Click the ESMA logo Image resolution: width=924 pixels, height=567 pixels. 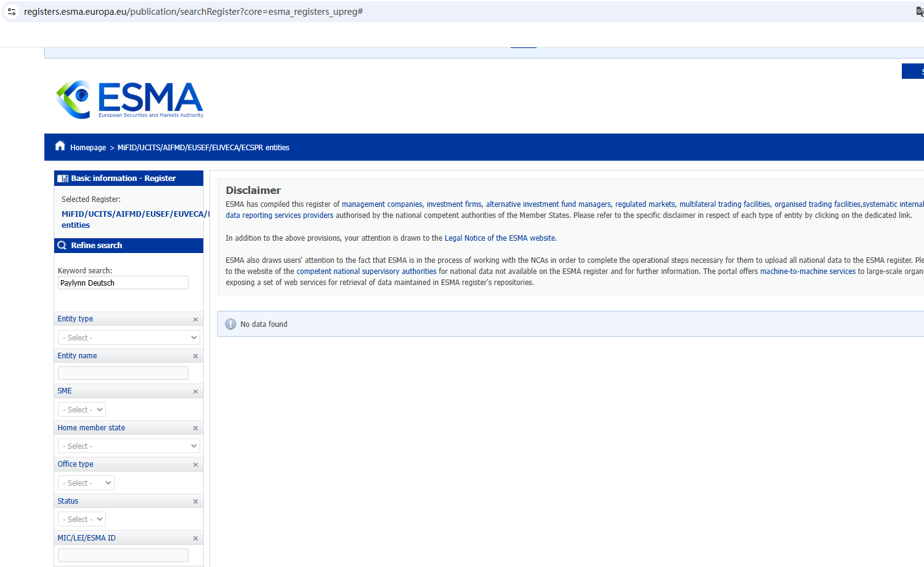(x=130, y=99)
